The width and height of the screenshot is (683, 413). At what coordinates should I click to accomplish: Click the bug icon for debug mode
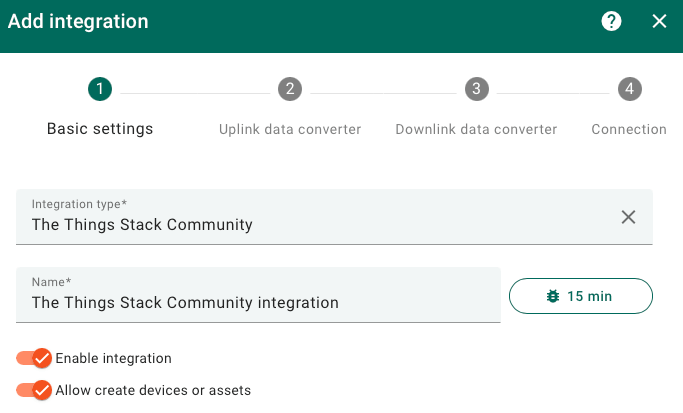click(x=553, y=296)
